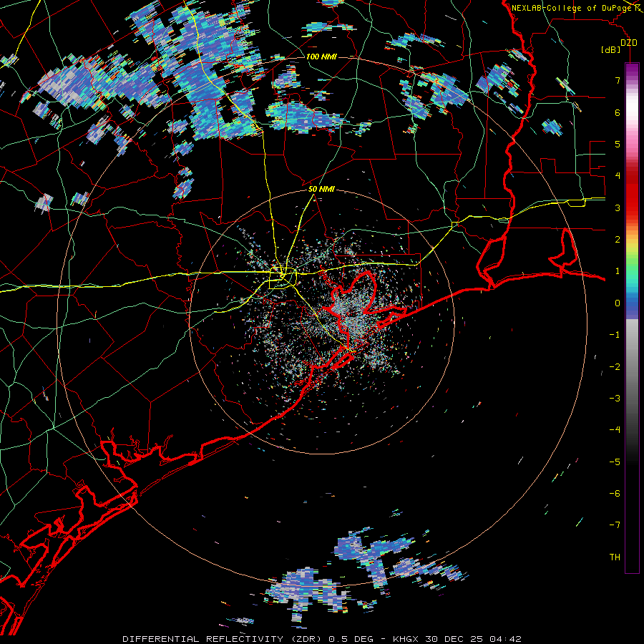
Task: Click the "-1" value on the color scale
Action: tap(615, 335)
